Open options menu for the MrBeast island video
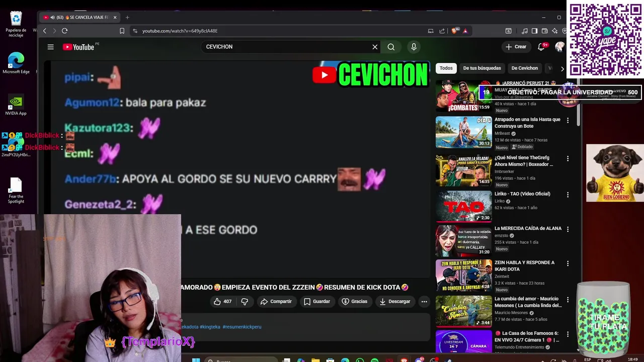644x362 pixels. coord(568,121)
